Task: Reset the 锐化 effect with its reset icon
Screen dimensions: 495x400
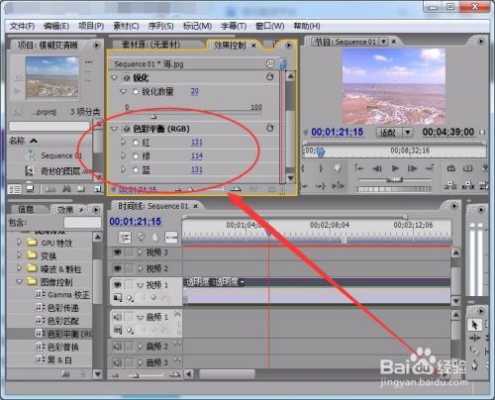Action: click(270, 77)
